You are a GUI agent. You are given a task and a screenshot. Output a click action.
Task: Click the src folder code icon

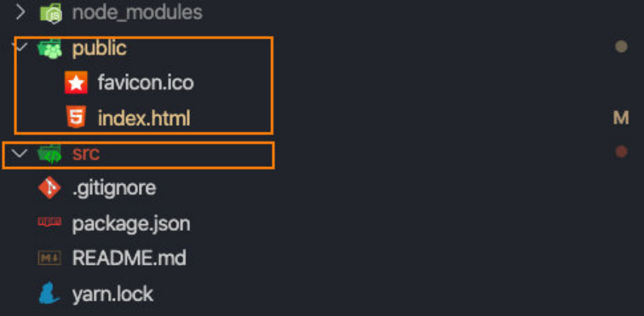pyautogui.click(x=49, y=154)
